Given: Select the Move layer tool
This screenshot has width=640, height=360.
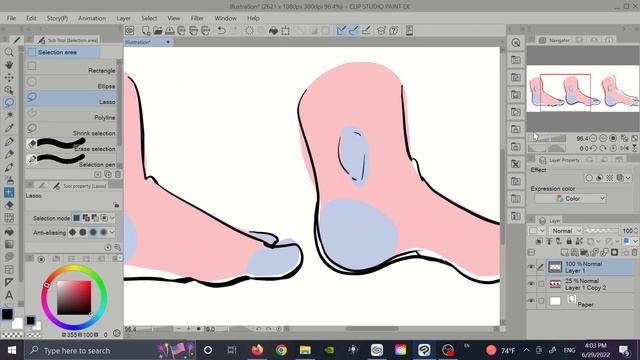Looking at the screenshot, I should [x=9, y=78].
